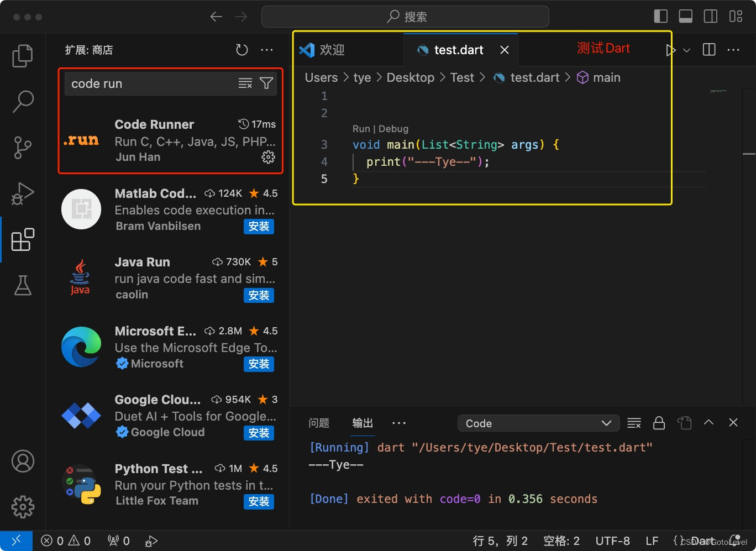Close the test.dart tab
Viewport: 756px width, 551px height.
[505, 50]
